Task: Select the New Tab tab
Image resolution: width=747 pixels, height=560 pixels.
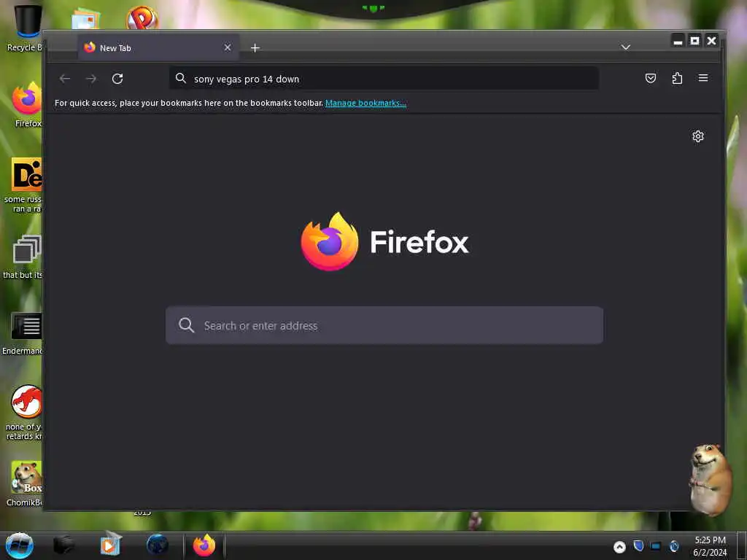Action: [158, 47]
